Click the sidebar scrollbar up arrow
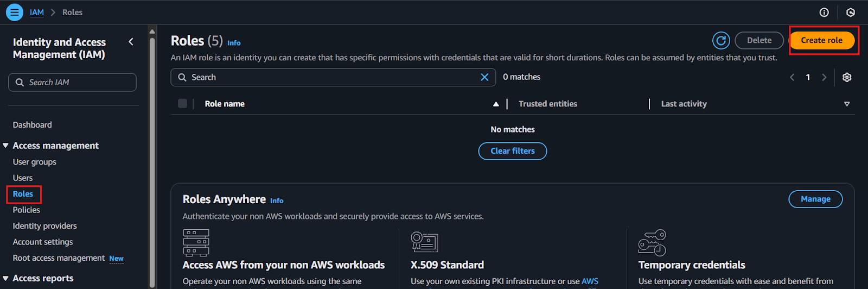The image size is (868, 289). pos(152,31)
